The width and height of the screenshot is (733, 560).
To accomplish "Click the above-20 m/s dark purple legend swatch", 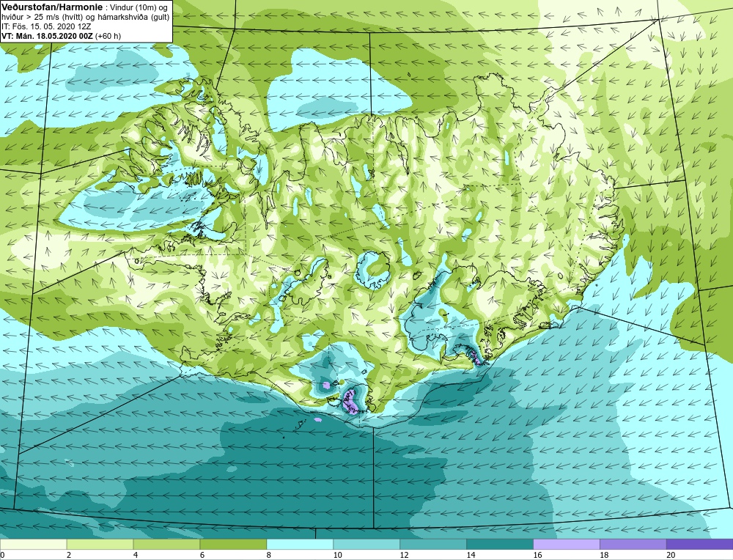I will click(699, 544).
